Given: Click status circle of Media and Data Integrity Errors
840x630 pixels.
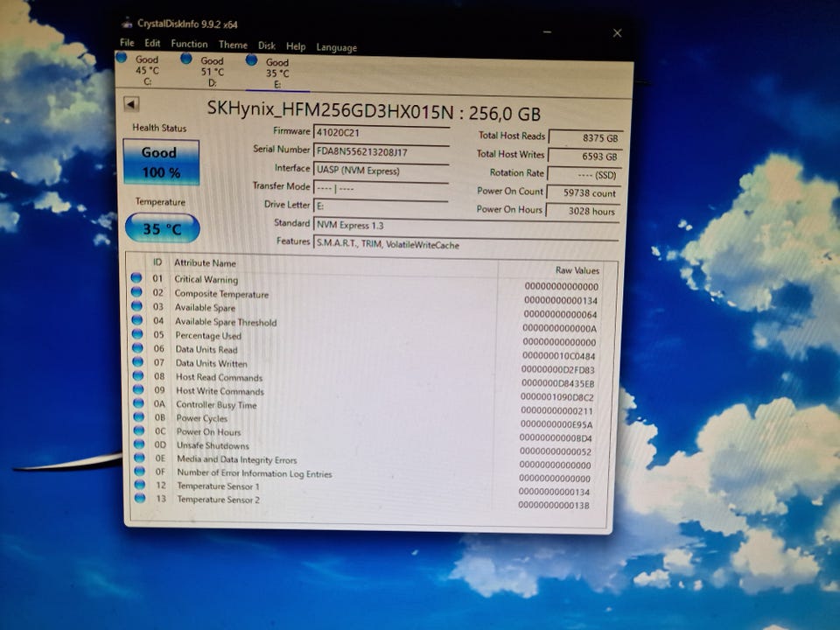Looking at the screenshot, I should [139, 458].
